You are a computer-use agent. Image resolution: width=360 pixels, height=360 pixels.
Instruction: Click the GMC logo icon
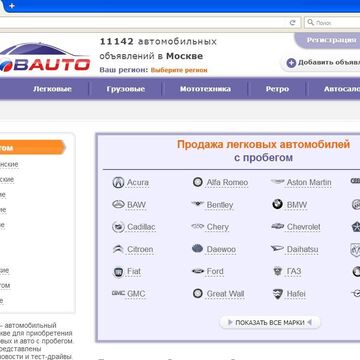coord(118,293)
